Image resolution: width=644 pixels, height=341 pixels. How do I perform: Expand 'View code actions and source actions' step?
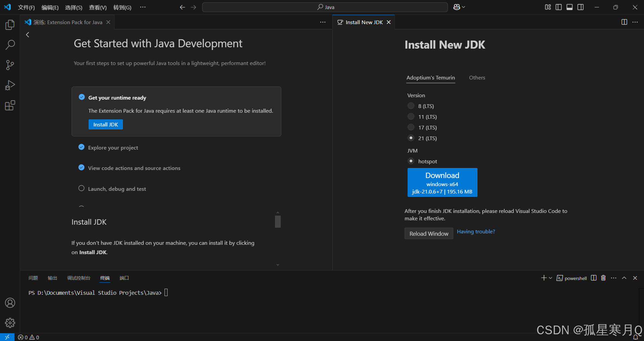click(134, 168)
